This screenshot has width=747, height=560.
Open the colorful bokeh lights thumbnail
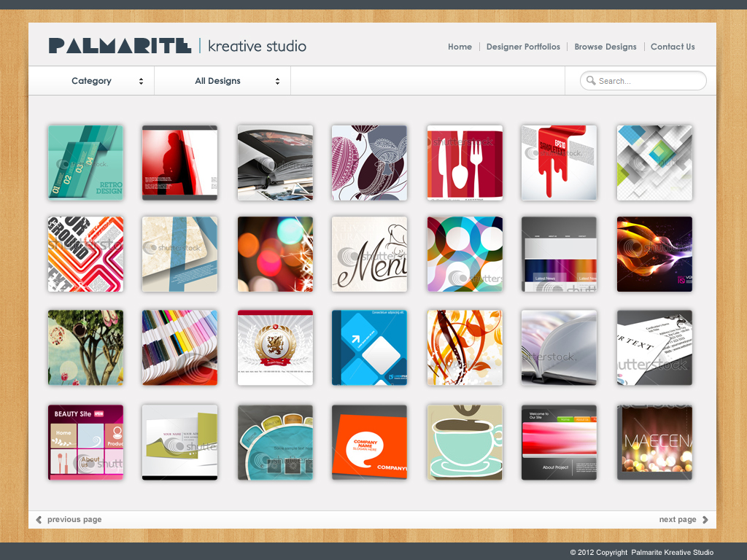tap(275, 254)
